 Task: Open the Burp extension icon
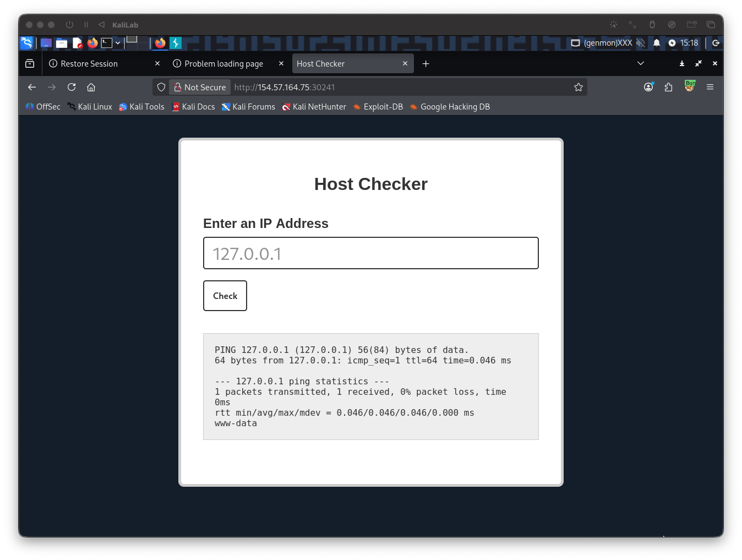(689, 86)
